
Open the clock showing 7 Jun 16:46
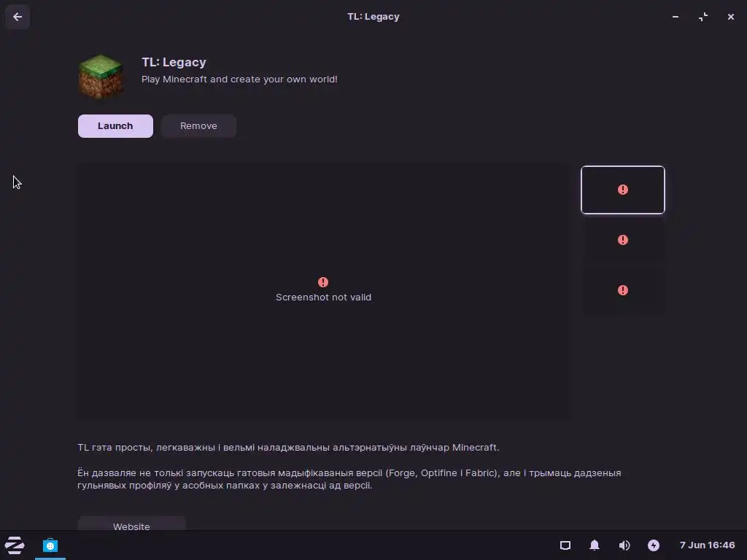707,545
